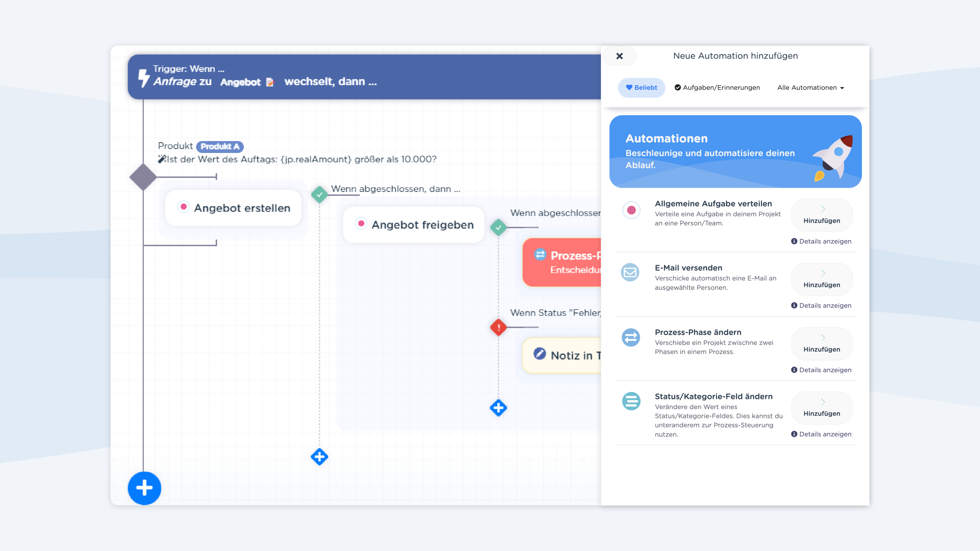This screenshot has width=980, height=551.
Task: Click blue plus diamond below Notiz node
Action: [x=498, y=407]
